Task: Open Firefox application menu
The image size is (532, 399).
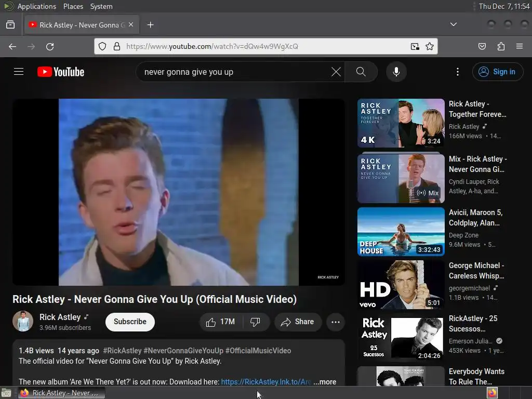Action: (519, 46)
